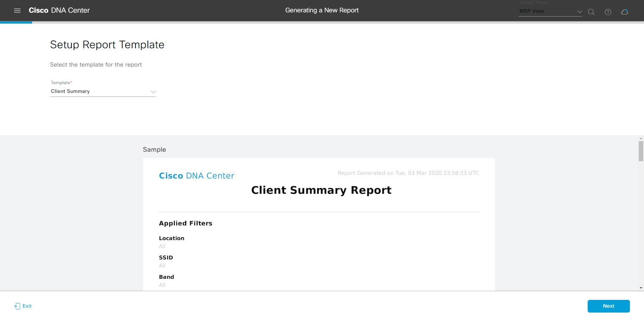The image size is (644, 321).
Task: Click the Cisco DNA Center header logo
Action: click(x=59, y=11)
